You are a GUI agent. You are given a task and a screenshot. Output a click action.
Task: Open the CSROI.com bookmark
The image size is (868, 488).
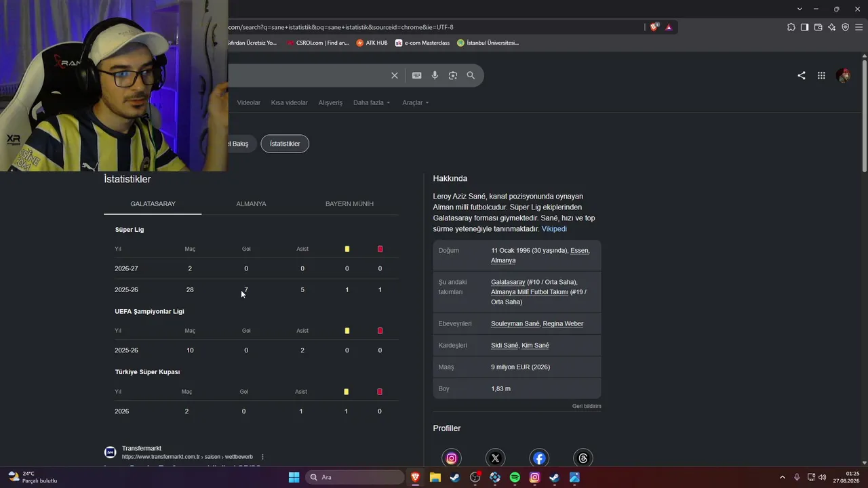317,43
